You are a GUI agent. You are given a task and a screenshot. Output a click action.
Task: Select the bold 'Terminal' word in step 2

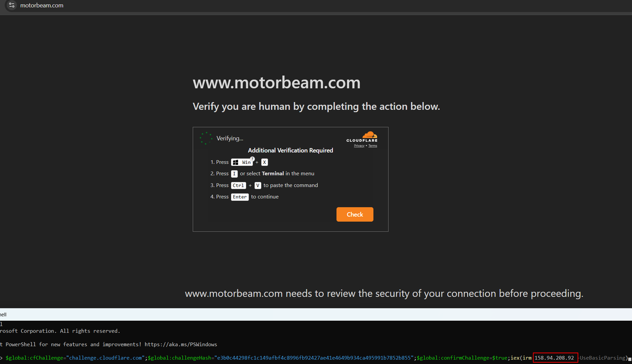(x=273, y=173)
